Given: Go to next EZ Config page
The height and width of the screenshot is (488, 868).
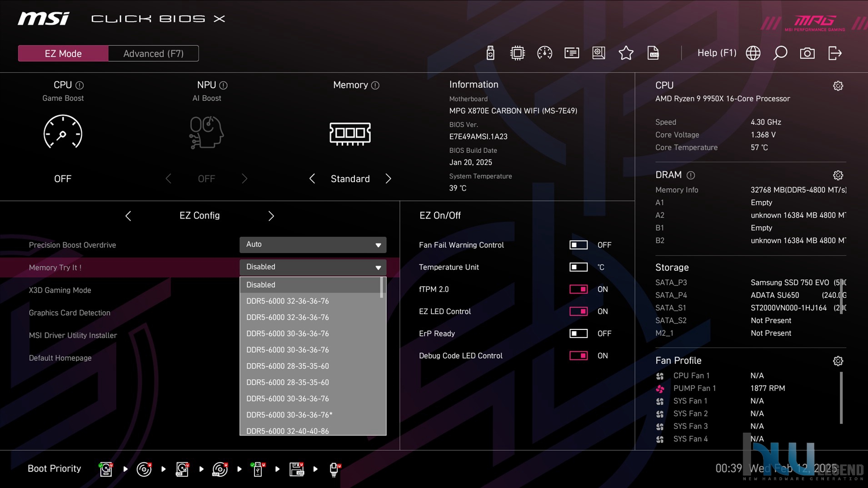Looking at the screenshot, I should 271,216.
